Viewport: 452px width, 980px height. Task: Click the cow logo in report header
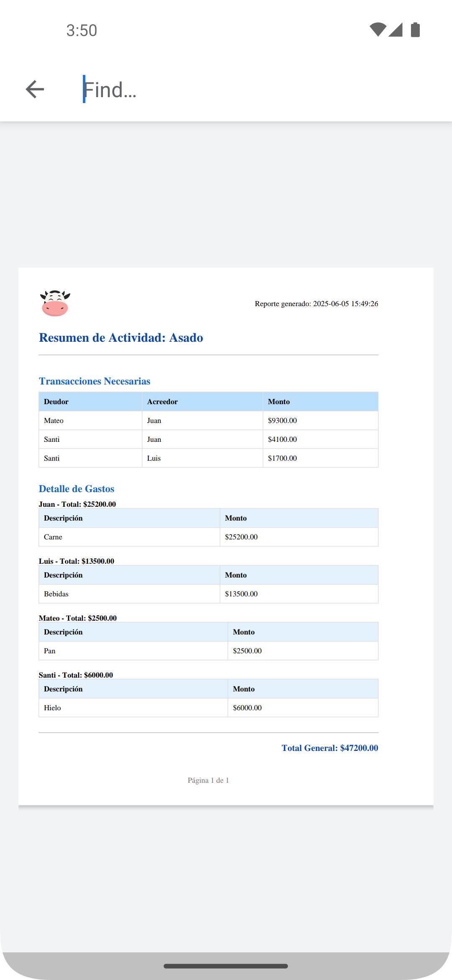[55, 303]
